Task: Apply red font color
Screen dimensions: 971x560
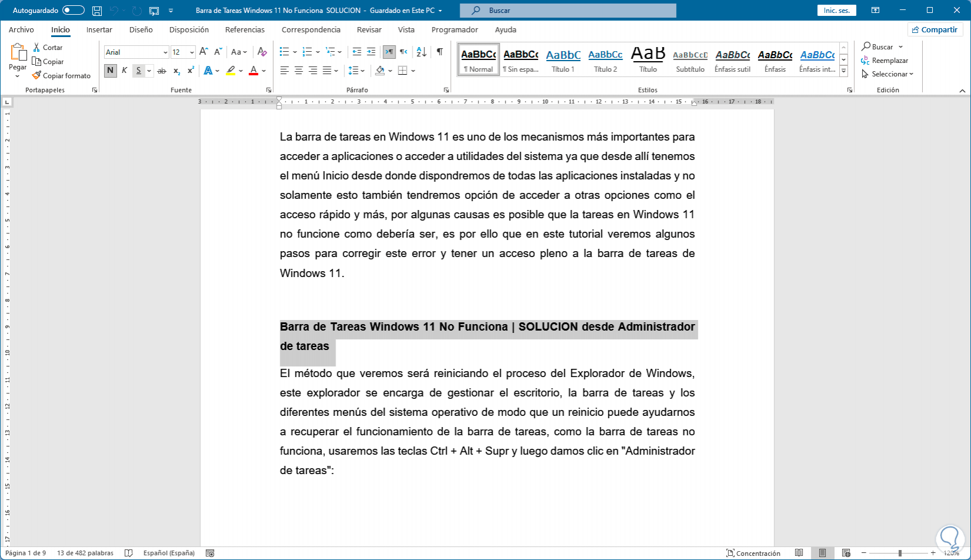Action: click(254, 71)
